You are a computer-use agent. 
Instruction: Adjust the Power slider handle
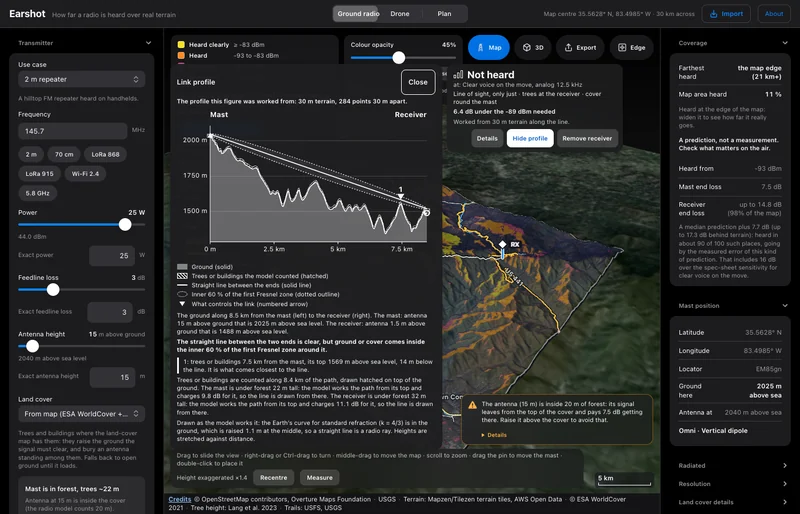(x=125, y=225)
